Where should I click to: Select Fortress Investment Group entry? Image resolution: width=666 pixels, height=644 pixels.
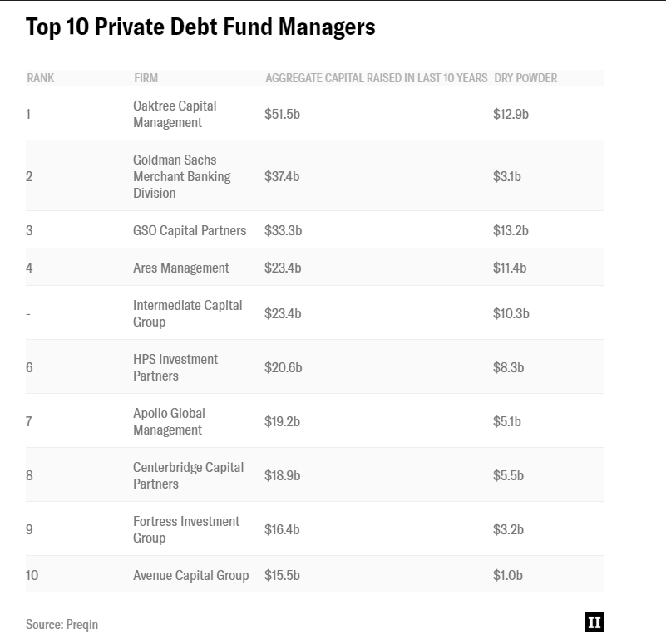[x=185, y=529]
